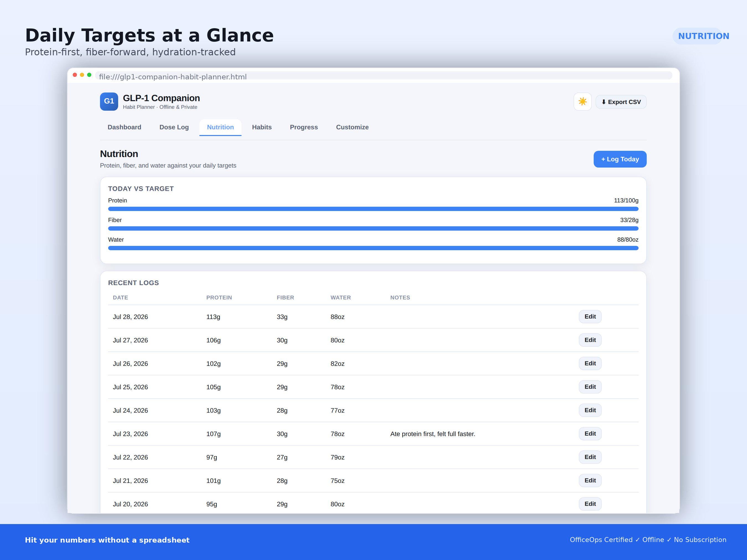Edit the Jul 24, 2026 log
The width and height of the screenshot is (747, 560).
tap(590, 410)
